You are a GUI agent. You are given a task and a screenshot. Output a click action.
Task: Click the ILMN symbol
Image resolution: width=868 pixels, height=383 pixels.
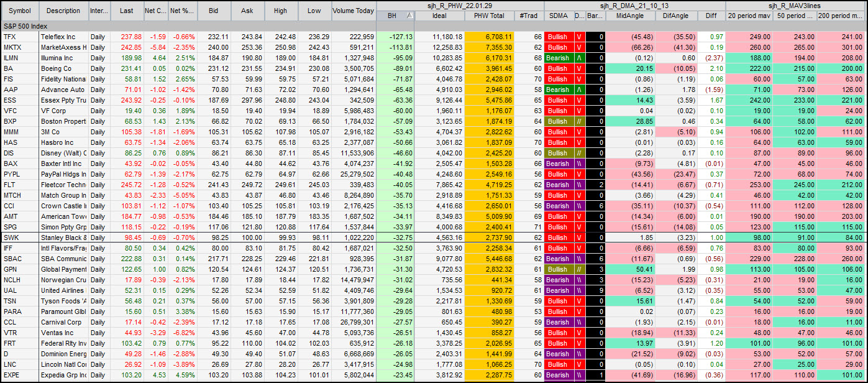click(21, 58)
